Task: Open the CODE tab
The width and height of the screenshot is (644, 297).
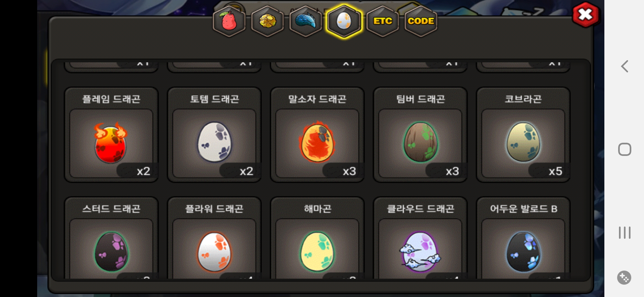Action: pyautogui.click(x=421, y=21)
